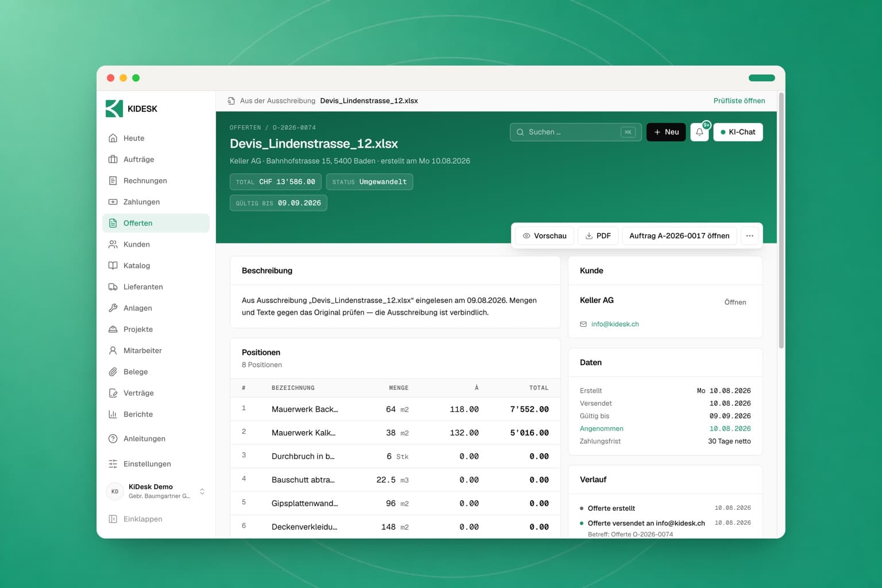Open the Keller AG customer via Öffnen

click(735, 302)
